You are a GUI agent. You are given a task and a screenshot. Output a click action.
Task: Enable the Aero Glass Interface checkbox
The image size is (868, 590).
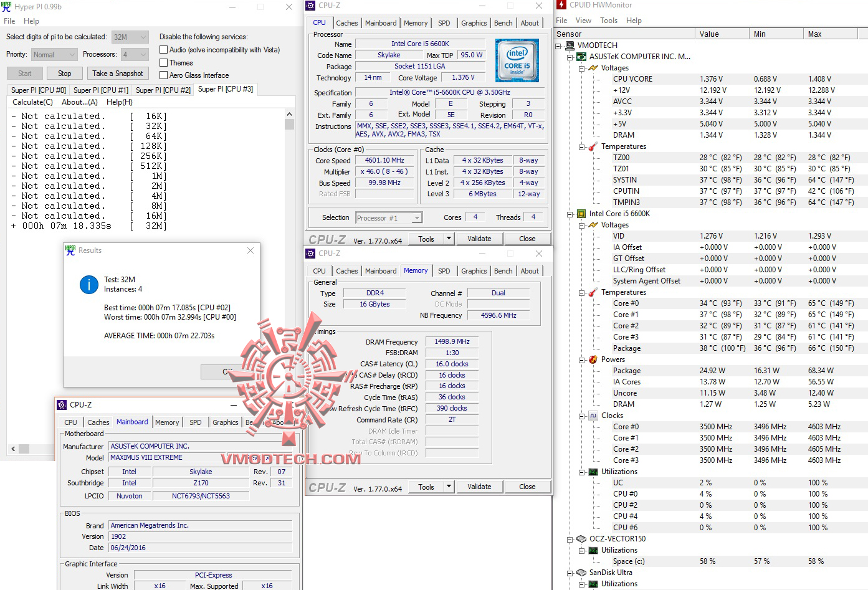pos(163,75)
